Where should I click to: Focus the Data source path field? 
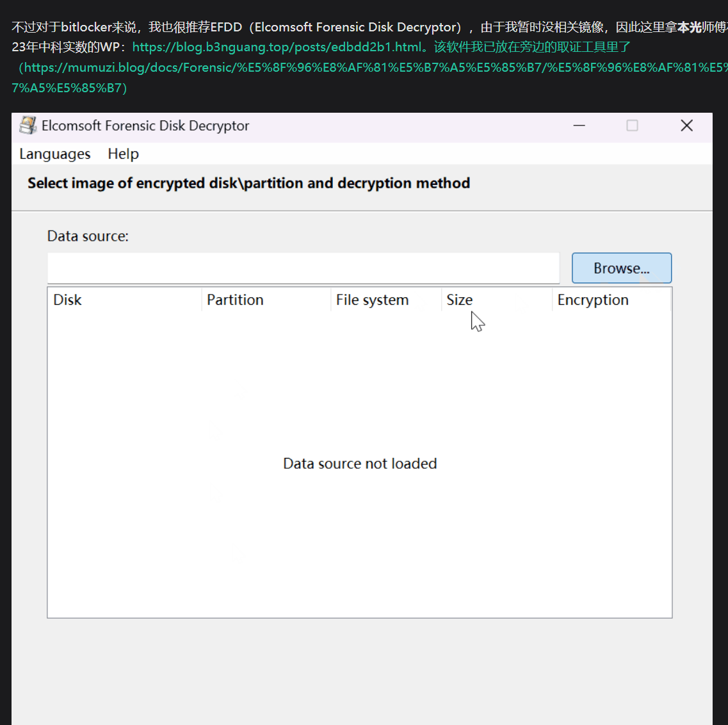303,268
